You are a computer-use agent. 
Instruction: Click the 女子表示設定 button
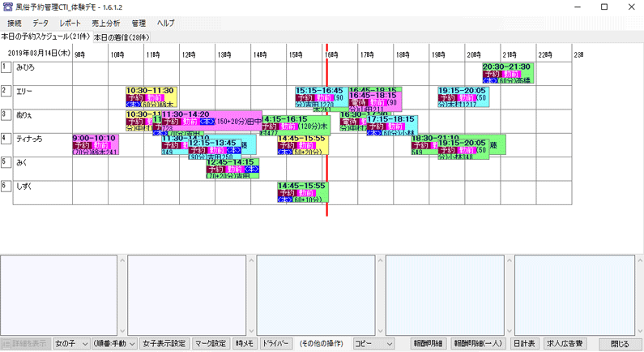[164, 344]
